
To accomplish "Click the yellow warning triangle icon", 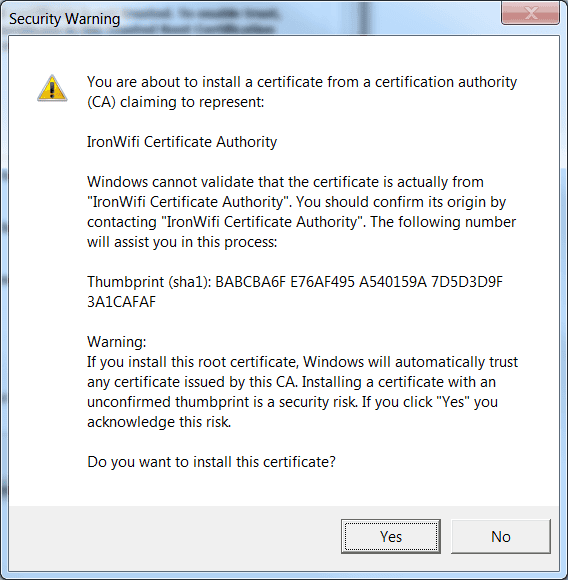I will click(52, 88).
